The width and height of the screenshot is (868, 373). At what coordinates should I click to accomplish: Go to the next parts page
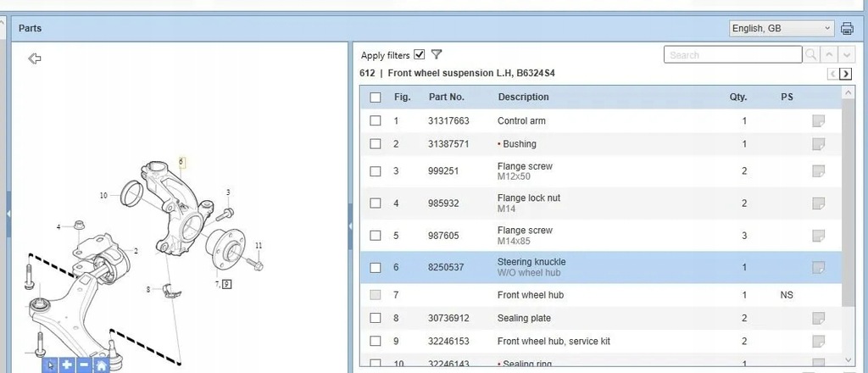coord(846,74)
